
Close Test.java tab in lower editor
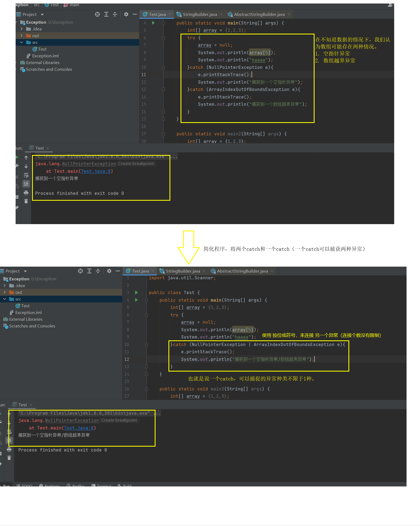tap(153, 271)
